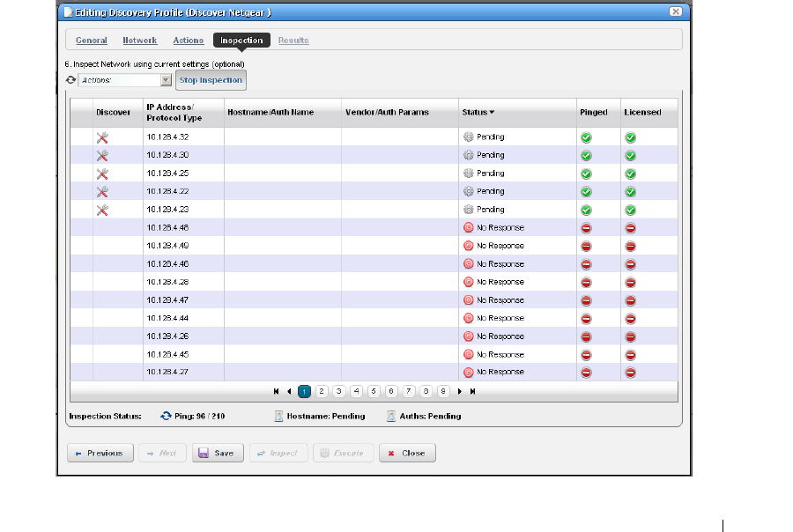This screenshot has height=532, width=793.
Task: Open the Results tab
Action: (x=293, y=41)
